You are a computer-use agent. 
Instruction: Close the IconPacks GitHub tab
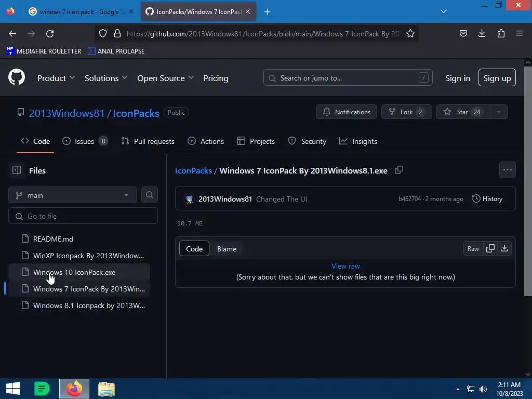(248, 11)
